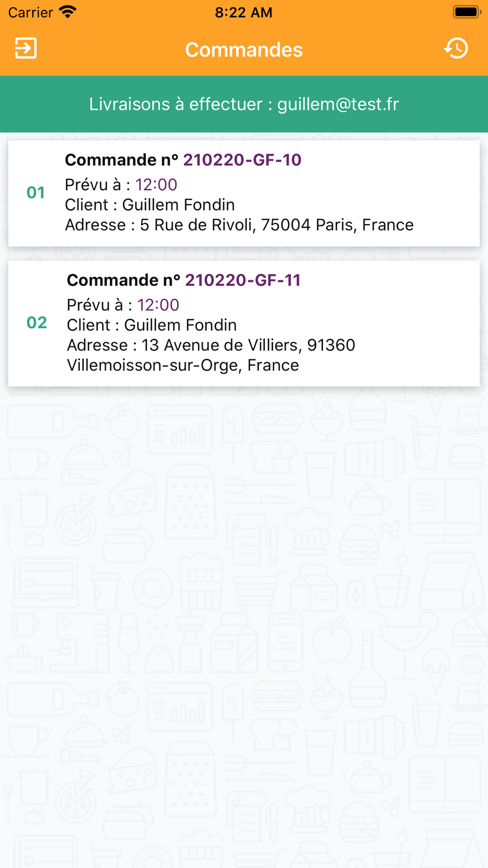
Task: Tap the logout icon in header
Action: tap(26, 48)
